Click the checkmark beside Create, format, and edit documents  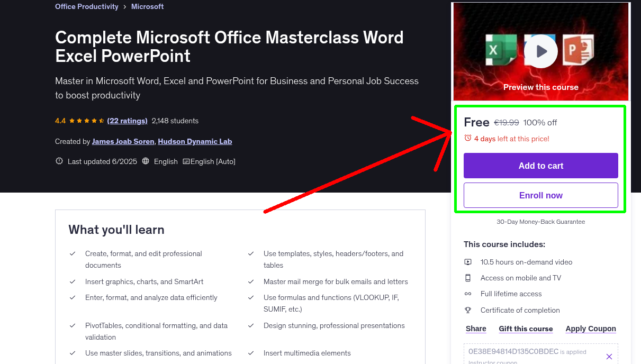coord(73,253)
